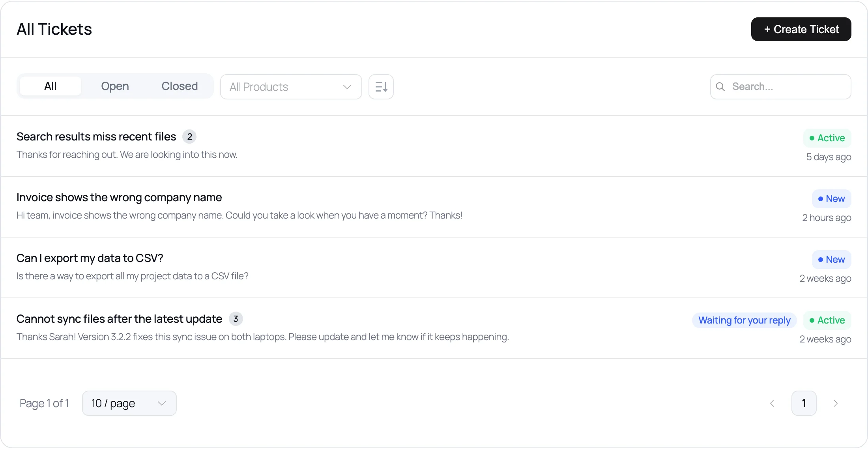Click preview 'Hi team, invoice shows the wrong'
This screenshot has height=449, width=868.
pyautogui.click(x=239, y=215)
